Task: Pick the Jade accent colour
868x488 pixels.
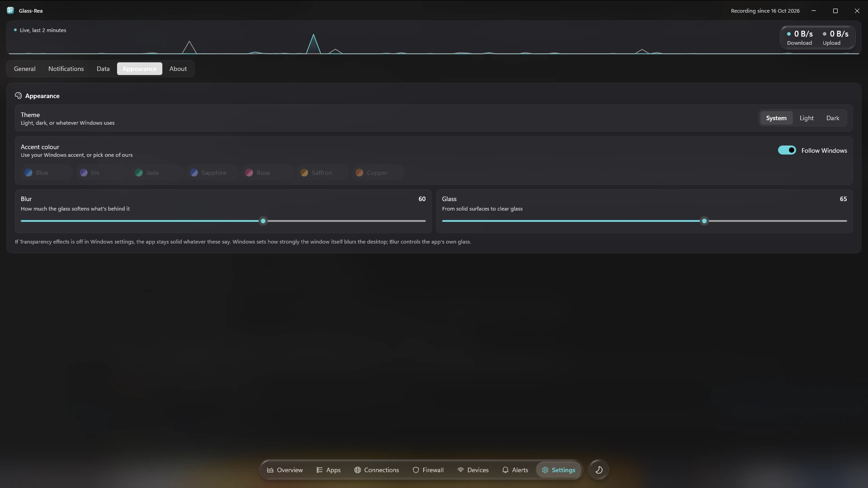Action: pyautogui.click(x=157, y=173)
